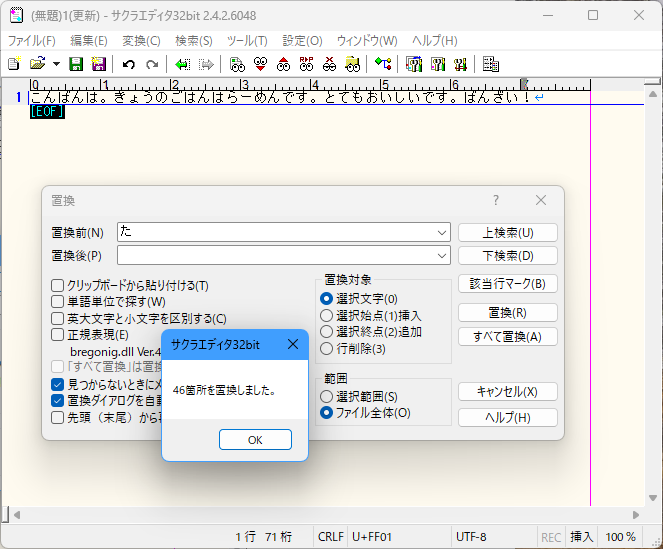Screen dimensions: 663x549
Task: Open the 変換(C) menu
Action: pos(141,41)
